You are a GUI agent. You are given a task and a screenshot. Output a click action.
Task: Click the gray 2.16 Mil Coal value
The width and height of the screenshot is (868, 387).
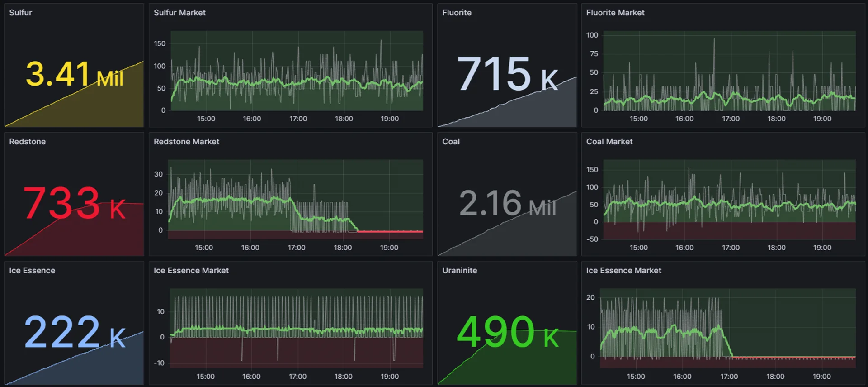pos(508,203)
